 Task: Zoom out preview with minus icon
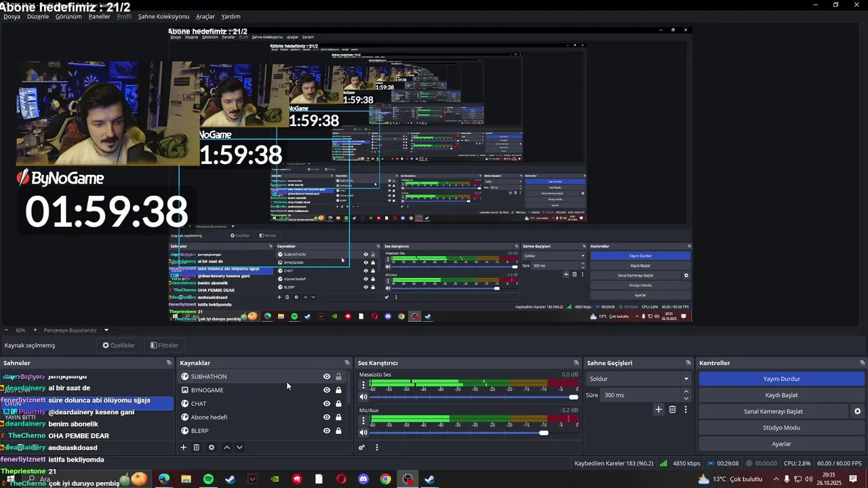[6, 330]
